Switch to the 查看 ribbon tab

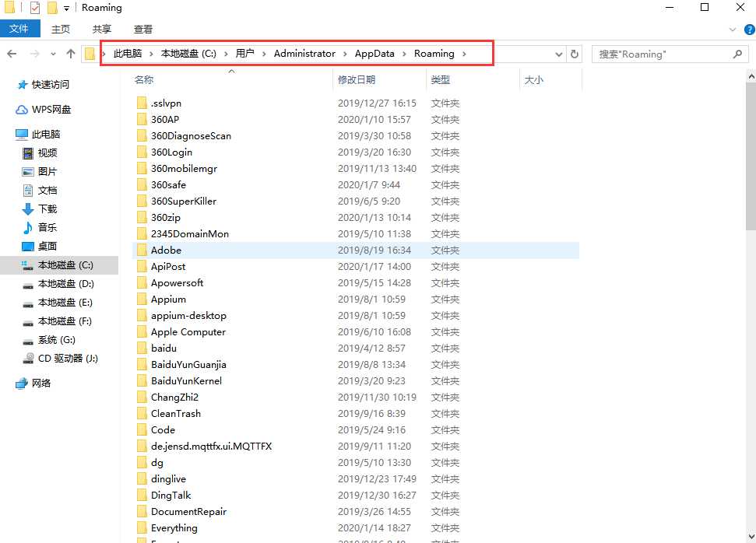(x=143, y=30)
